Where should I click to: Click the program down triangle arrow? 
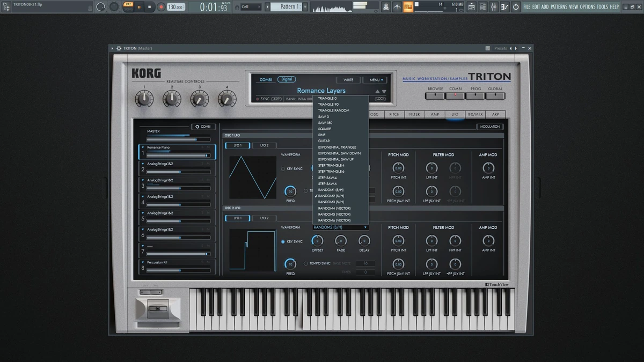tap(384, 92)
